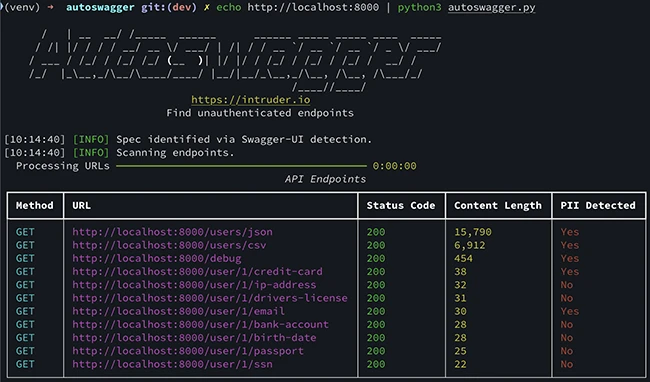Open the user/1/ssn URL

pyautogui.click(x=172, y=365)
